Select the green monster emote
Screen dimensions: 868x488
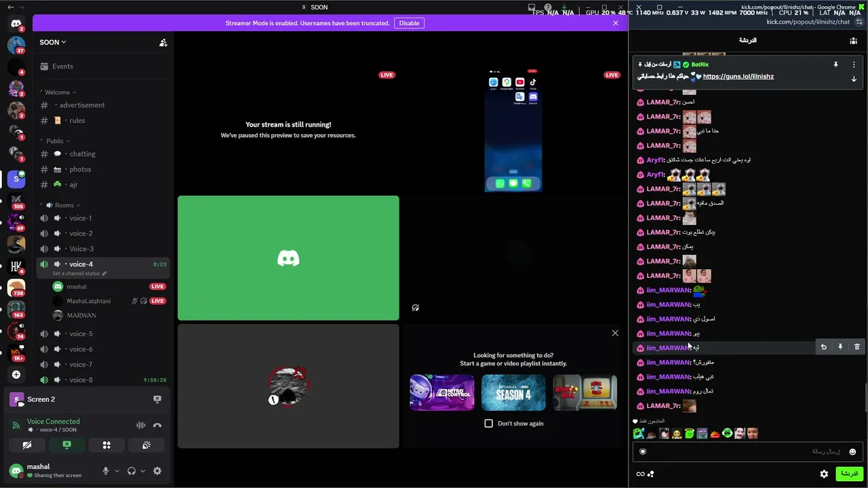point(638,434)
